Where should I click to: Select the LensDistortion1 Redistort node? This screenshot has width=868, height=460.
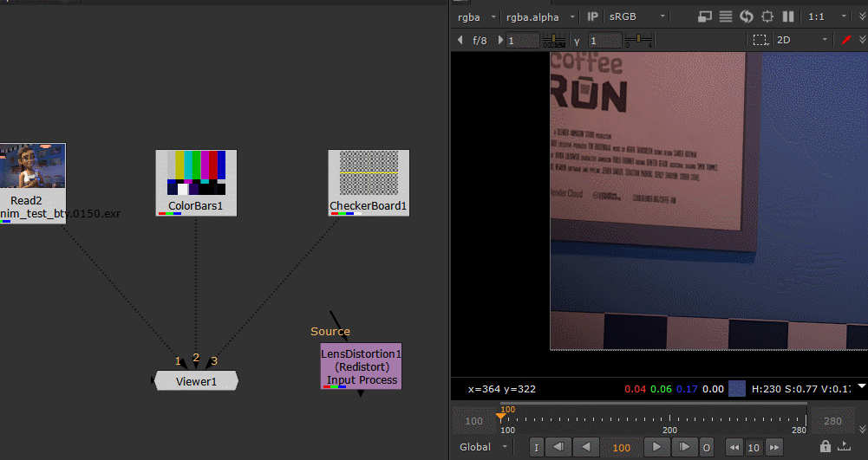pos(361,366)
